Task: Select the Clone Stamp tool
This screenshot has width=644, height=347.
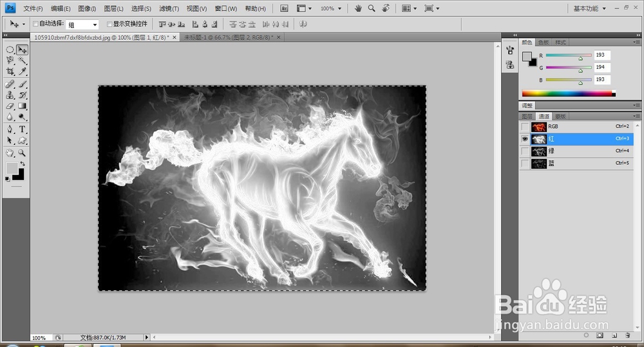Action: [x=10, y=95]
